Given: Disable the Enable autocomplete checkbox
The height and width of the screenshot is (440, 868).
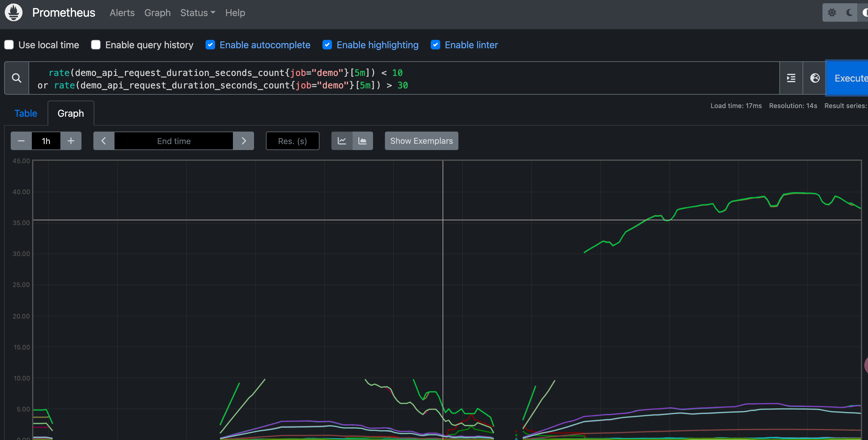Looking at the screenshot, I should [210, 45].
